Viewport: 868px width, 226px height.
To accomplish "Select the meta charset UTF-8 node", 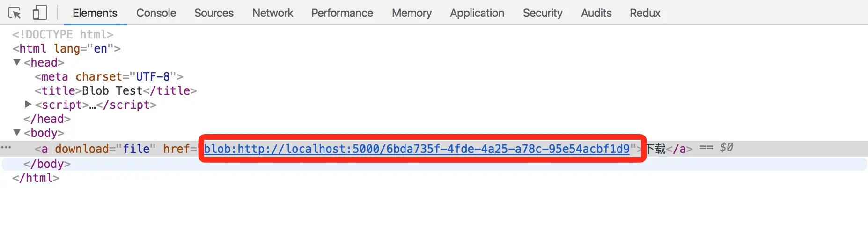I will [109, 76].
